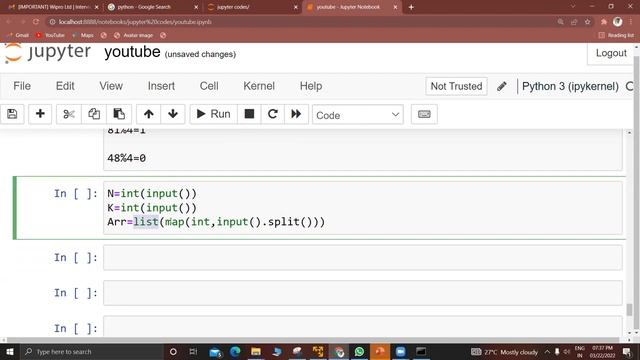Open Cortana circle icon on taskbar
This screenshot has width=640, height=360.
pyautogui.click(x=173, y=351)
